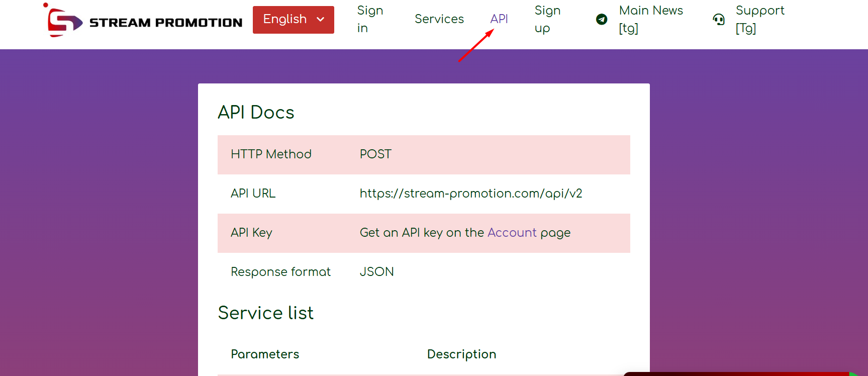Click the Telegram paper-plane icon
The image size is (868, 376).
click(602, 20)
